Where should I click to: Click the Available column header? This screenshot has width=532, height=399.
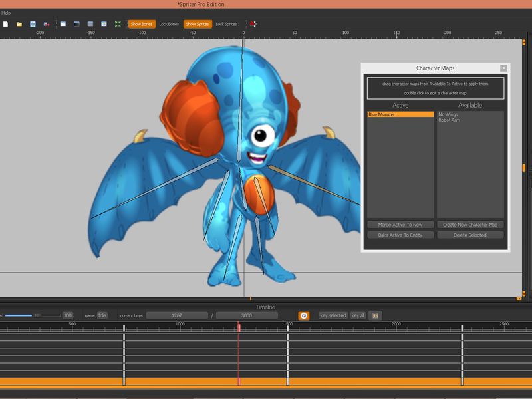click(x=470, y=106)
